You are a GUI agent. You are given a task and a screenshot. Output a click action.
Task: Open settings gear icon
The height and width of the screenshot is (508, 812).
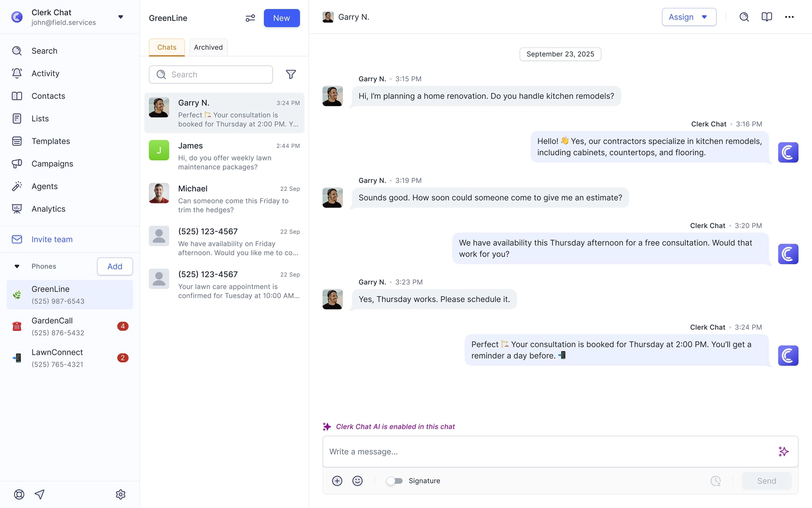click(121, 494)
